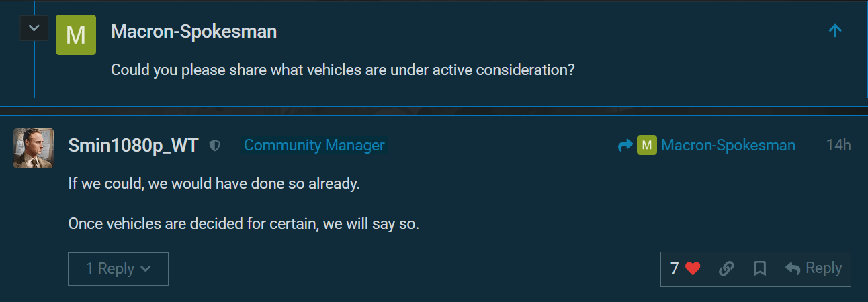Click the quoted question about vehicles under consideration

click(342, 70)
